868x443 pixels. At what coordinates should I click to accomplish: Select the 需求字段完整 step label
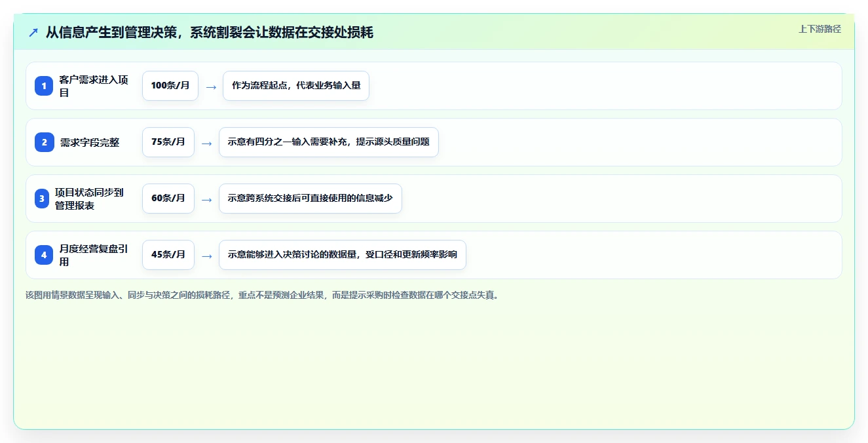[x=90, y=142]
